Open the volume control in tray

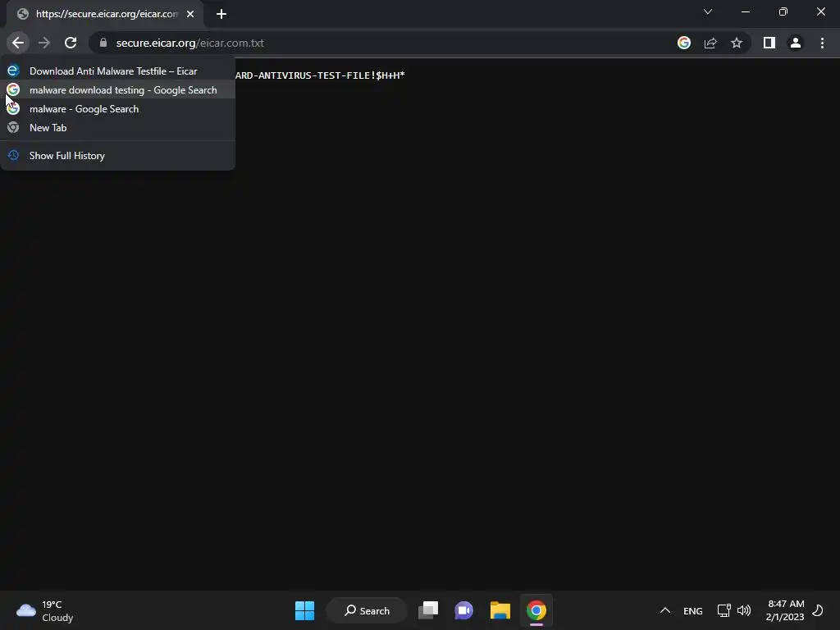tap(743, 610)
